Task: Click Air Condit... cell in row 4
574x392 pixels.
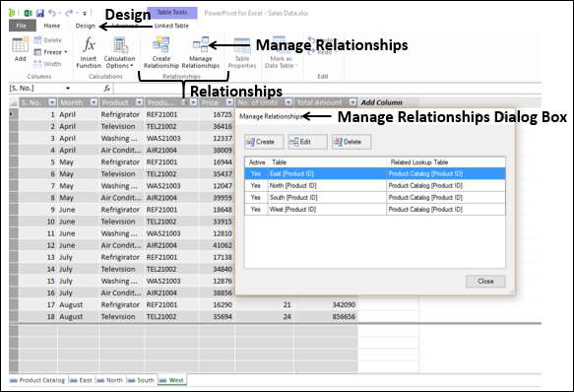Action: 121,151
